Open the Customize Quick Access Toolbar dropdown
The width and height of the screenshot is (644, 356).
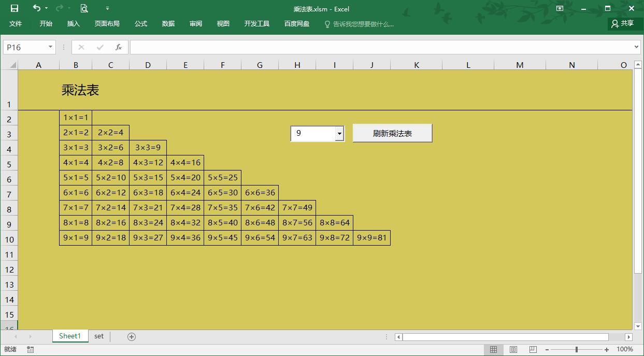[x=107, y=8]
